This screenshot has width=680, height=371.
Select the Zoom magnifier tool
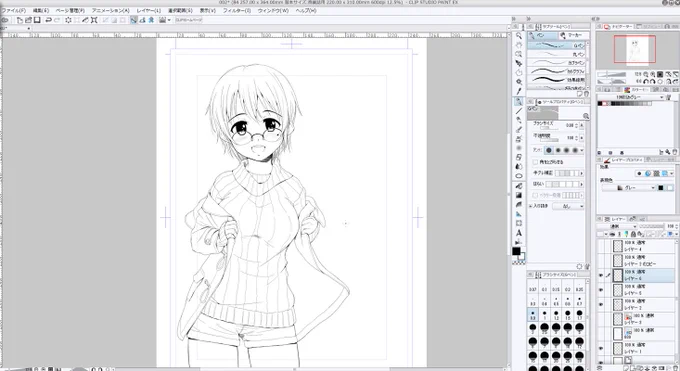click(519, 36)
